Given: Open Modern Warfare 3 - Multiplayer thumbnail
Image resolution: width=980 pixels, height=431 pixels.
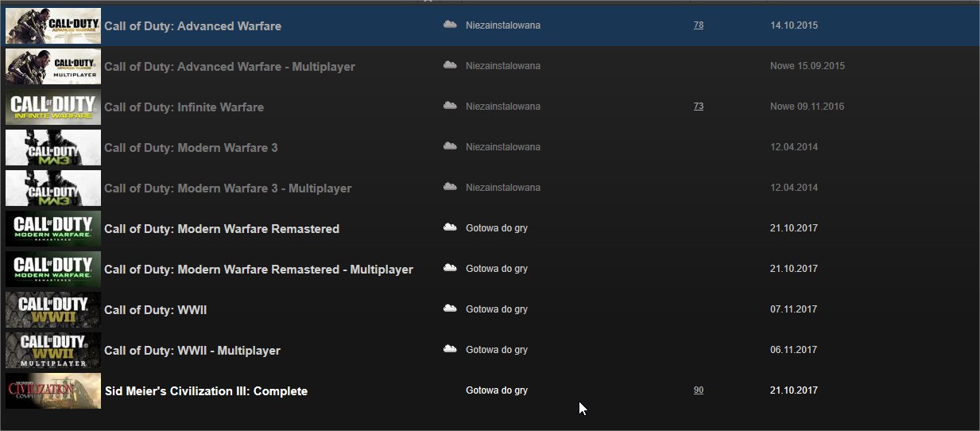Looking at the screenshot, I should tap(53, 188).
